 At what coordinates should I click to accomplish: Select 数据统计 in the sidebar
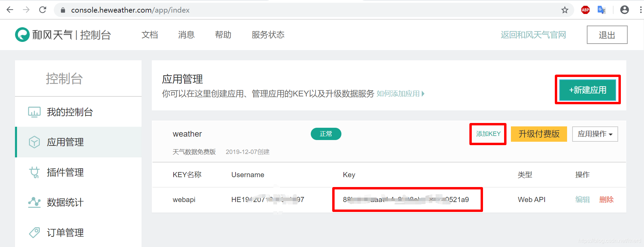[78, 202]
